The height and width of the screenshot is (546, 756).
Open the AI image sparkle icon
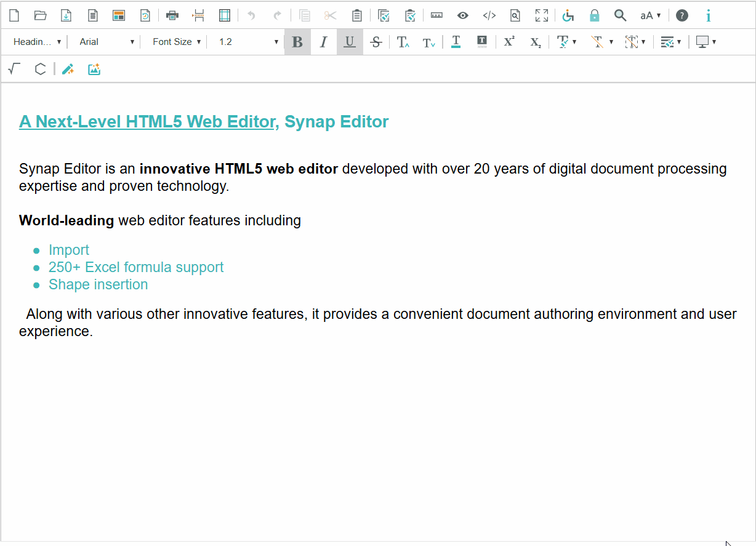point(94,69)
